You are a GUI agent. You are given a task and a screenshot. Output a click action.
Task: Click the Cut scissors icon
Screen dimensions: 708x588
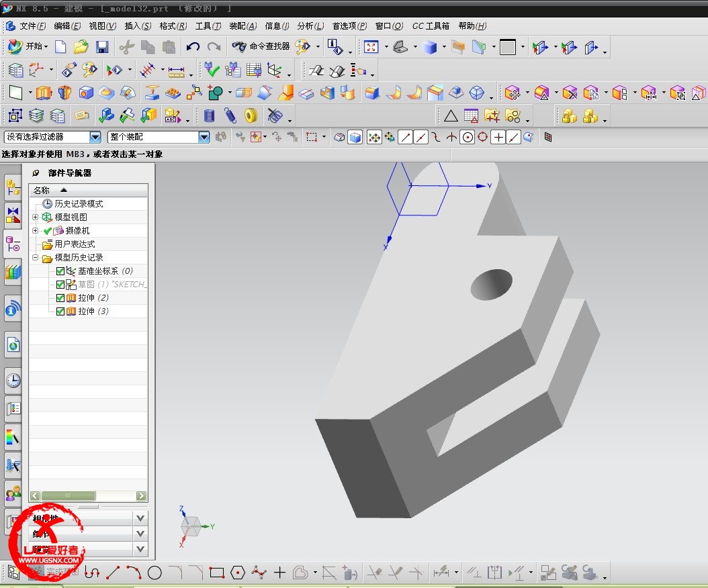[127, 47]
